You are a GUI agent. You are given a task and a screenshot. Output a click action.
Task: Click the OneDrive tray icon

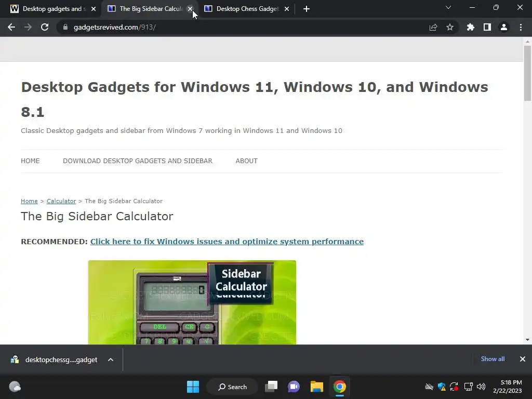pos(429,387)
